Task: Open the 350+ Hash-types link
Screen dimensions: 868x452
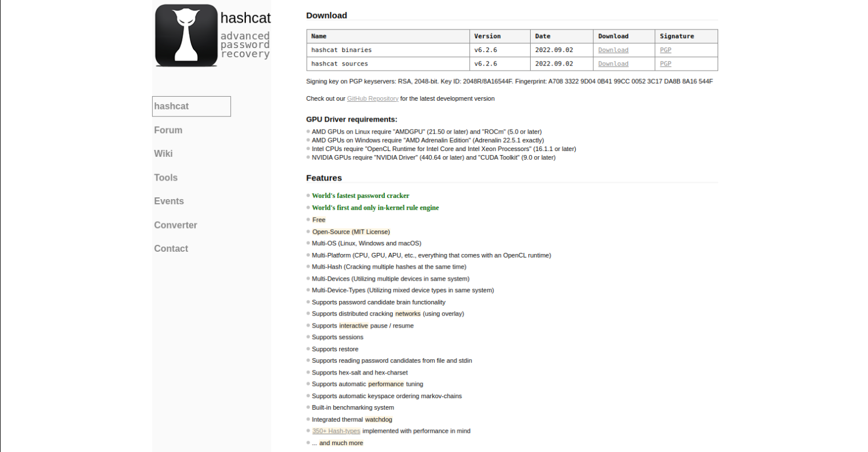Action: point(336,431)
